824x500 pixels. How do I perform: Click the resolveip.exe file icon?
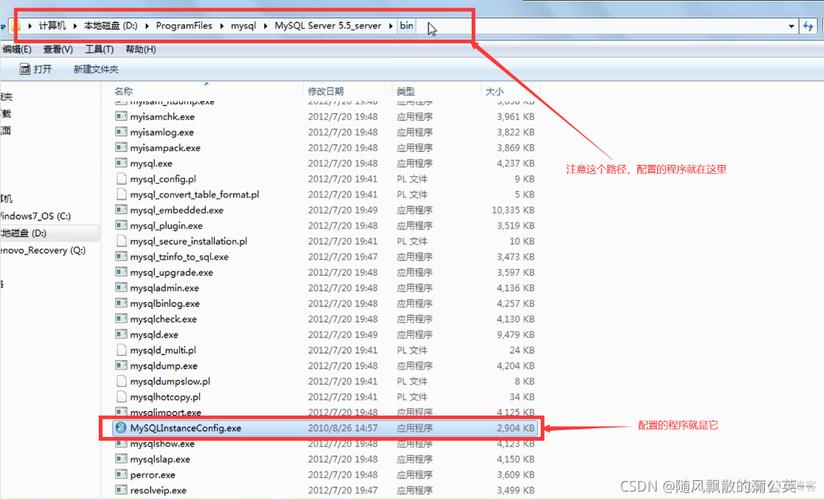click(121, 490)
